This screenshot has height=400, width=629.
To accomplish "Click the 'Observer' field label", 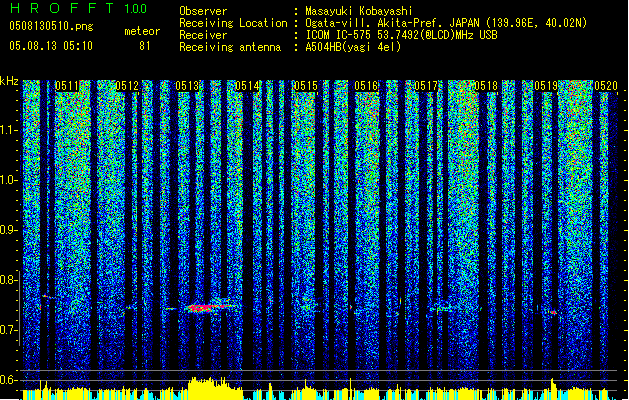I will 203,11.
